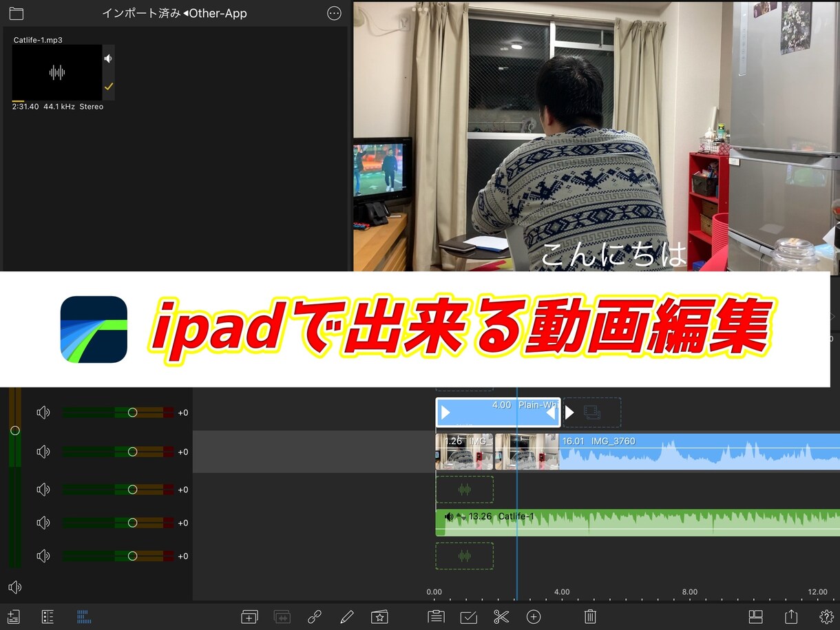Image resolution: width=840 pixels, height=630 pixels.
Task: Mute the empty audio track above Catlife-1
Action: tap(43, 490)
